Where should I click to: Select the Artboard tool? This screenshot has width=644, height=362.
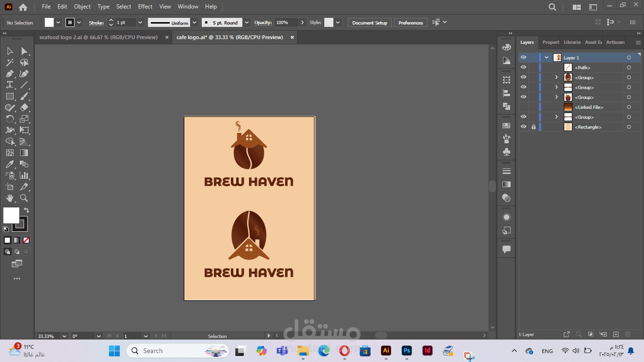click(9, 187)
